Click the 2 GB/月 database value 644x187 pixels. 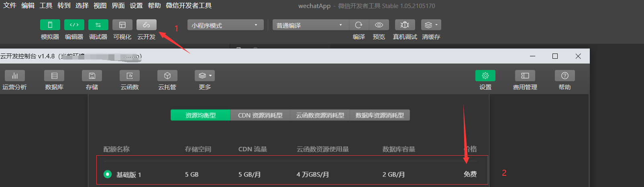pos(393,175)
